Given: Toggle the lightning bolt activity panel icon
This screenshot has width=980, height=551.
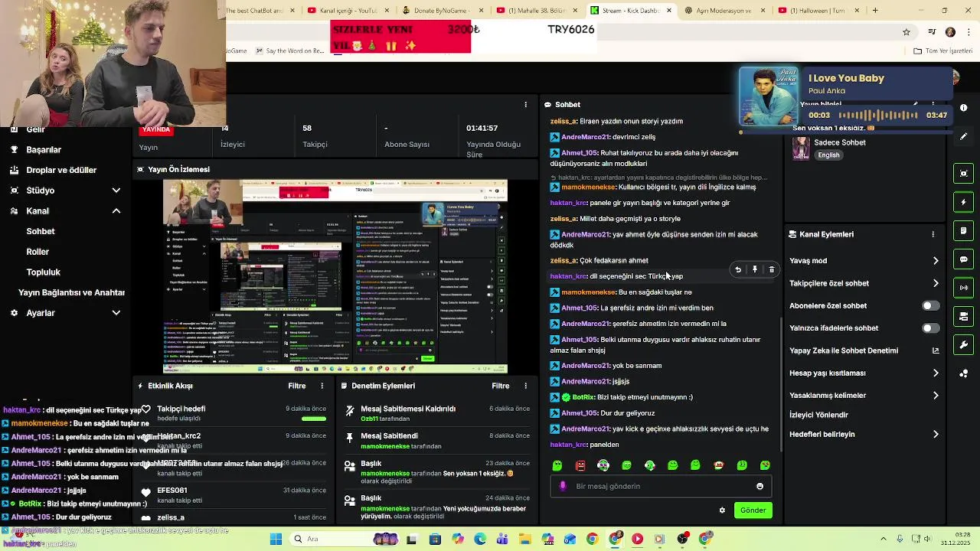Looking at the screenshot, I should 964,202.
